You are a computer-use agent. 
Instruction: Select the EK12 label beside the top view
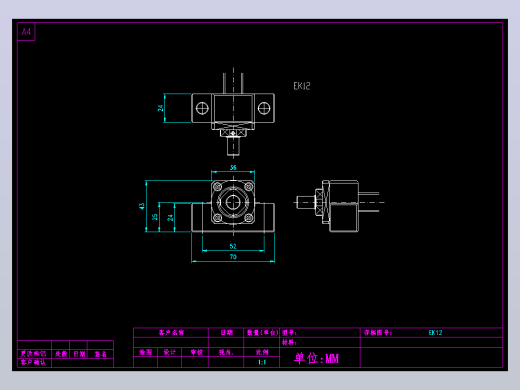302,86
